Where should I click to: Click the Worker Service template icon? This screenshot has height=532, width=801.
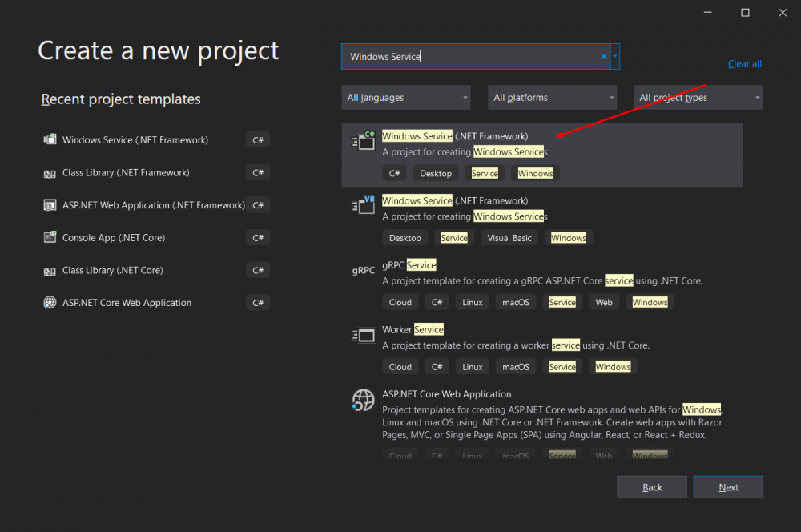point(364,336)
